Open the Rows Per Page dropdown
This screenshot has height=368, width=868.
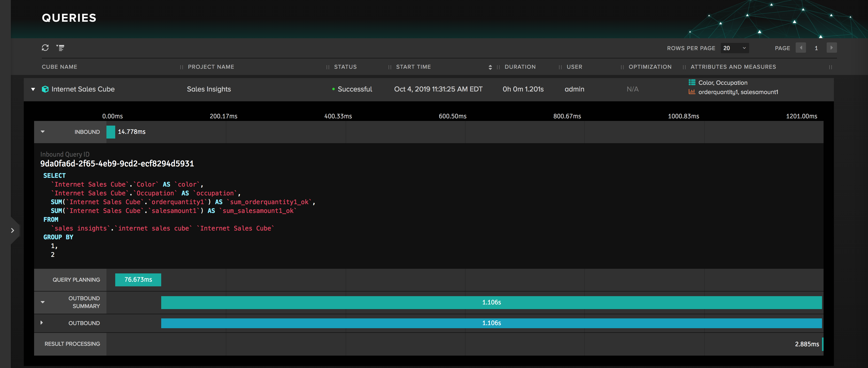(734, 48)
